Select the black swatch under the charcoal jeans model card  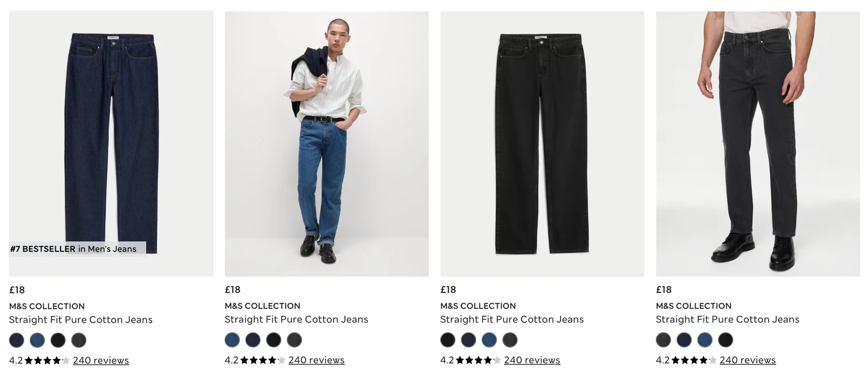click(725, 340)
